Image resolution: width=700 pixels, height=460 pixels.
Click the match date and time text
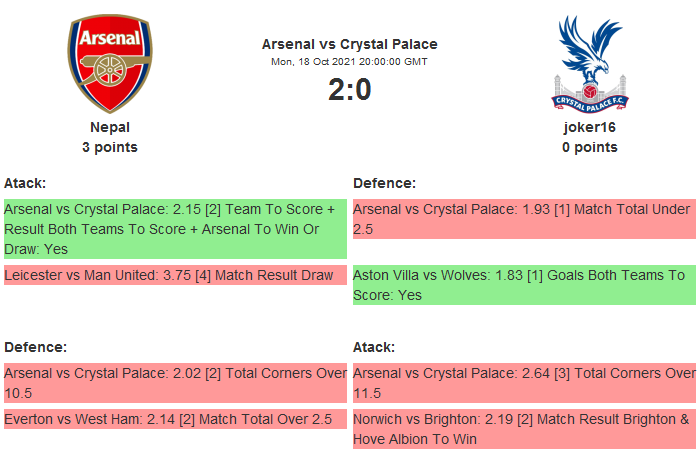point(349,62)
